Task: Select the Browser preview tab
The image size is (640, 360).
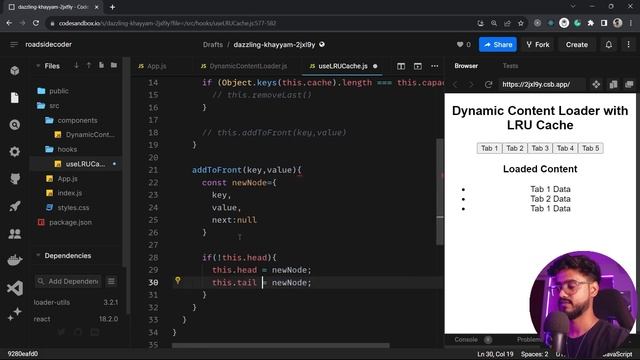Action: click(x=466, y=66)
